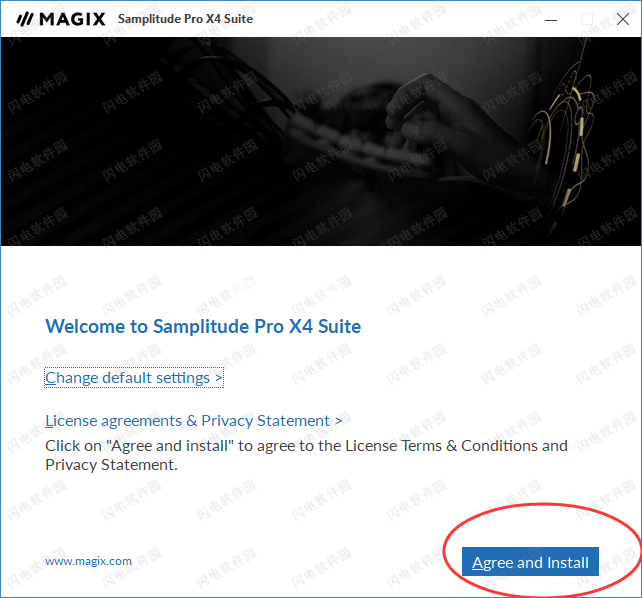
Task: Click the MAGIX wordmark in title bar
Action: click(72, 19)
